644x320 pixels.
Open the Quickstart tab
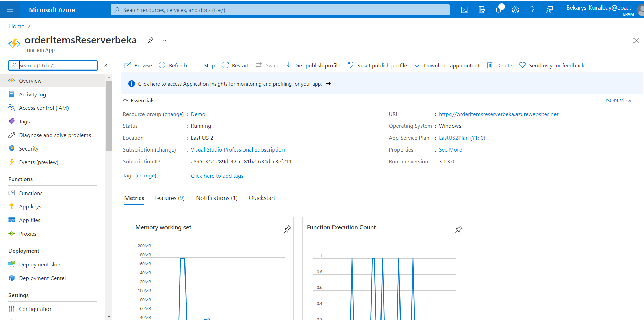262,198
